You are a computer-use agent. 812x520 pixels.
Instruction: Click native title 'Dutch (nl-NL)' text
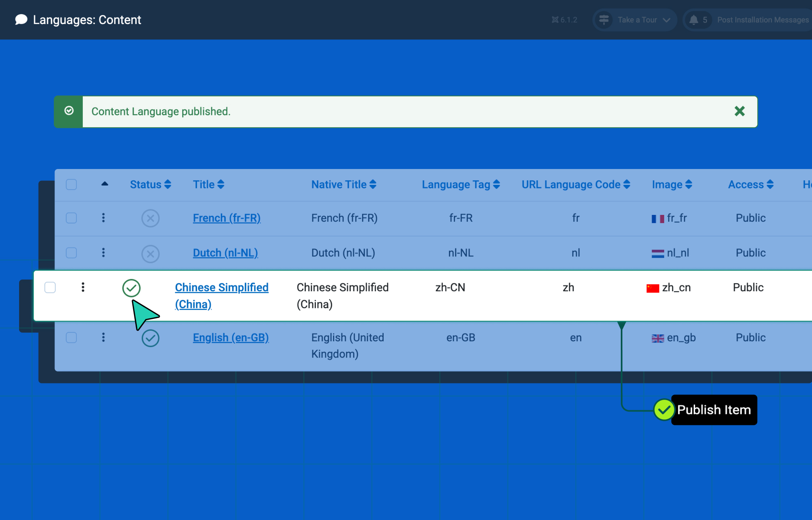[343, 253]
